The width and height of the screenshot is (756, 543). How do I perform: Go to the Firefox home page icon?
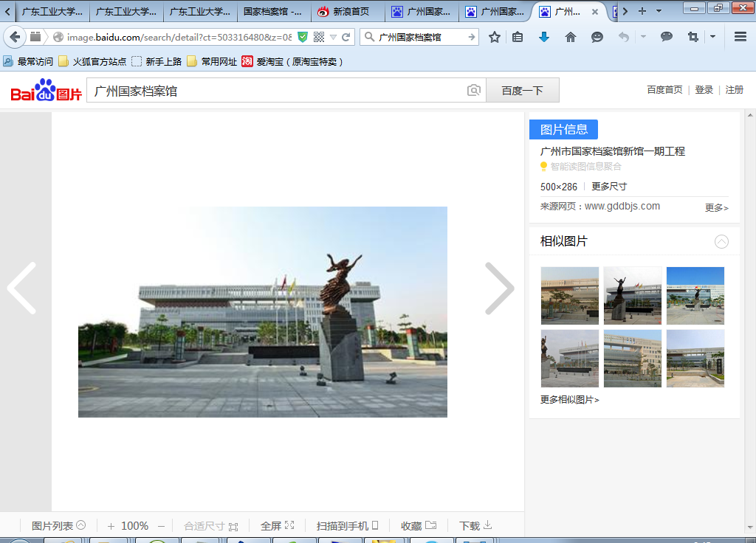(571, 37)
